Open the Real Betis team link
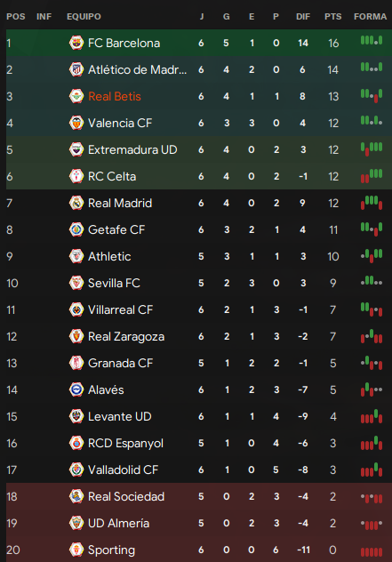Screen dimensions: 392x562 [115, 96]
